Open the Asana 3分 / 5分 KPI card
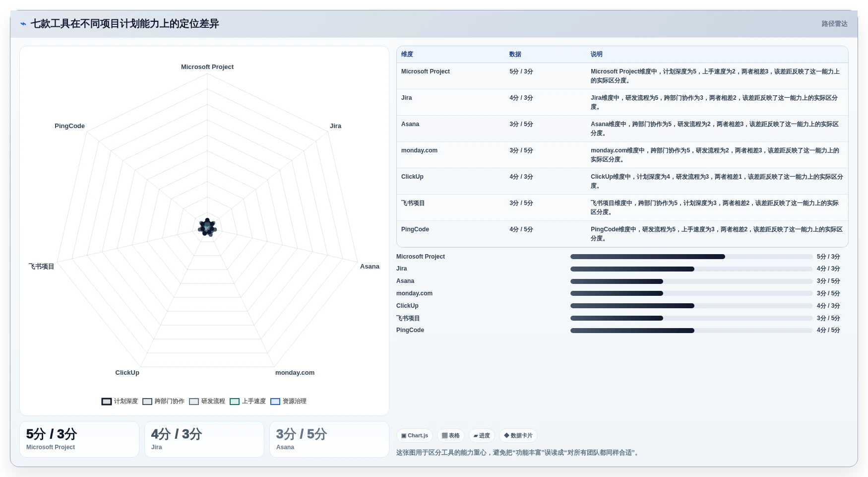This screenshot has width=868, height=477. (329, 439)
